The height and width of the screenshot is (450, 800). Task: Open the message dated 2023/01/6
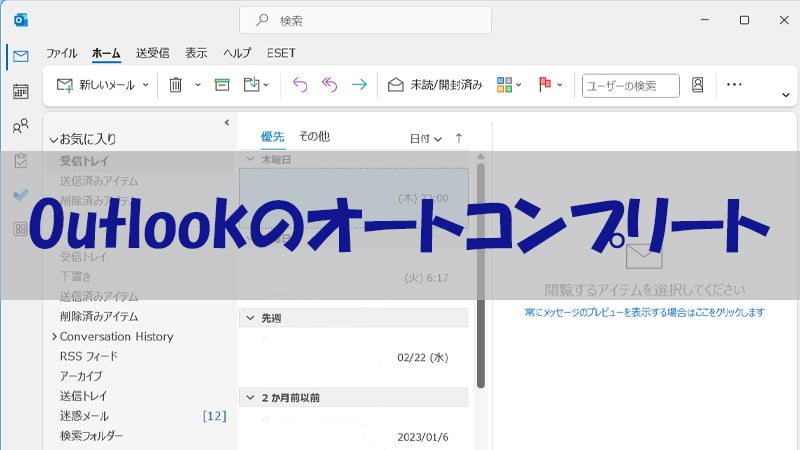[354, 429]
